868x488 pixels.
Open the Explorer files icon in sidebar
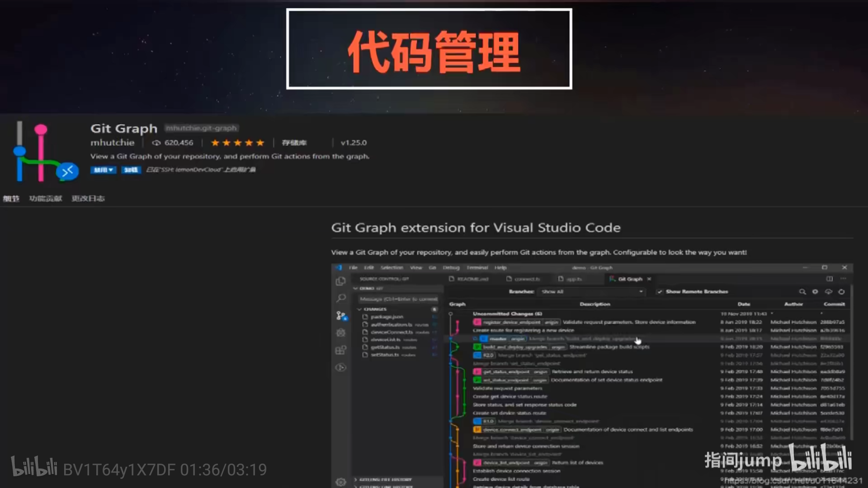point(341,281)
